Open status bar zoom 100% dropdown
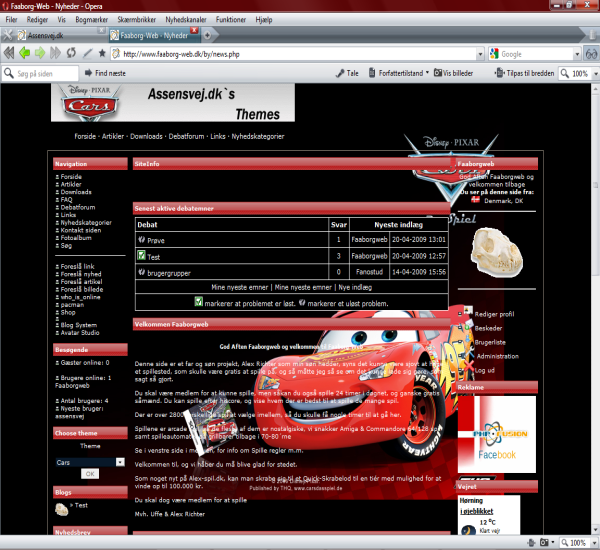Screen dimensions: 600x550 click(x=594, y=543)
